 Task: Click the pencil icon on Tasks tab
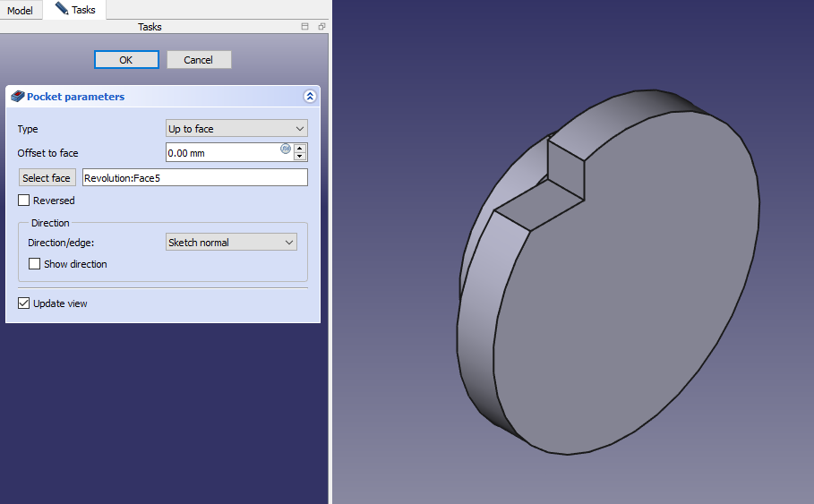click(62, 9)
